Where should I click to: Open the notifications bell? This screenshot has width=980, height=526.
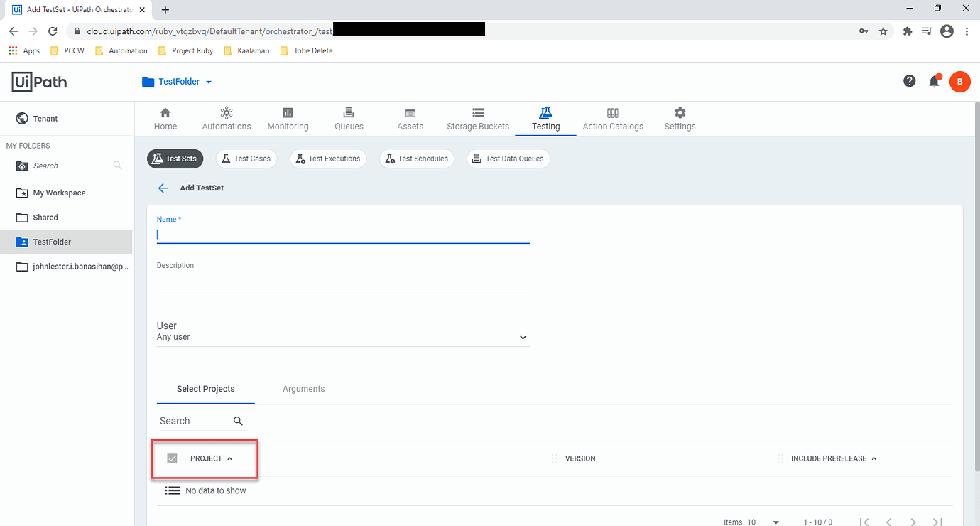[934, 81]
